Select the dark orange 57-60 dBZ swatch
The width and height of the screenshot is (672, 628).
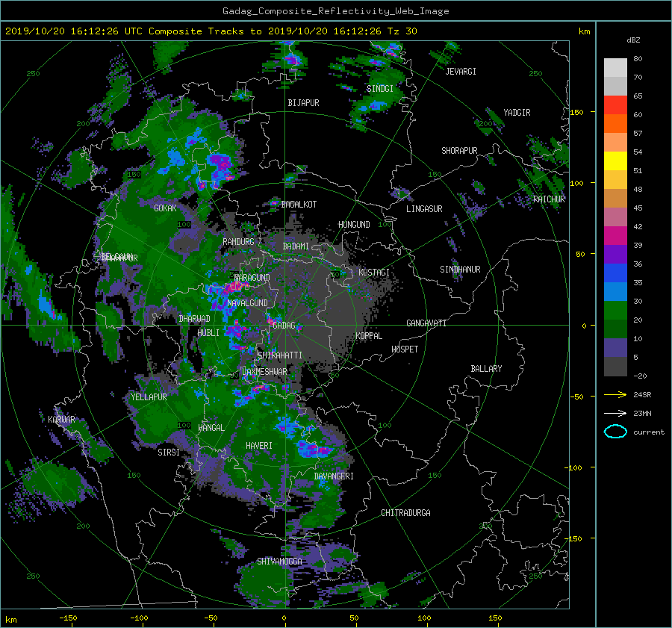(615, 123)
